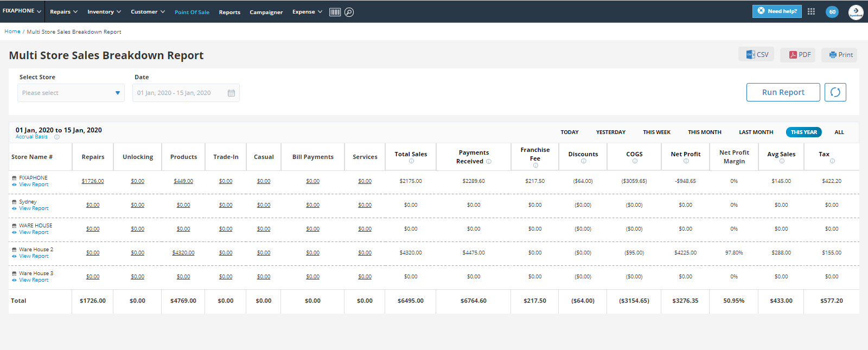Click the Run Report button
The image size is (868, 350).
783,92
